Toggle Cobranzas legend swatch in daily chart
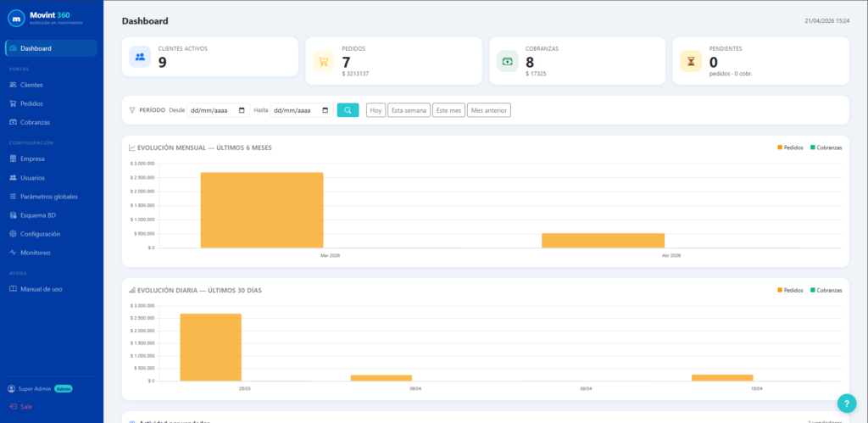 (x=812, y=290)
